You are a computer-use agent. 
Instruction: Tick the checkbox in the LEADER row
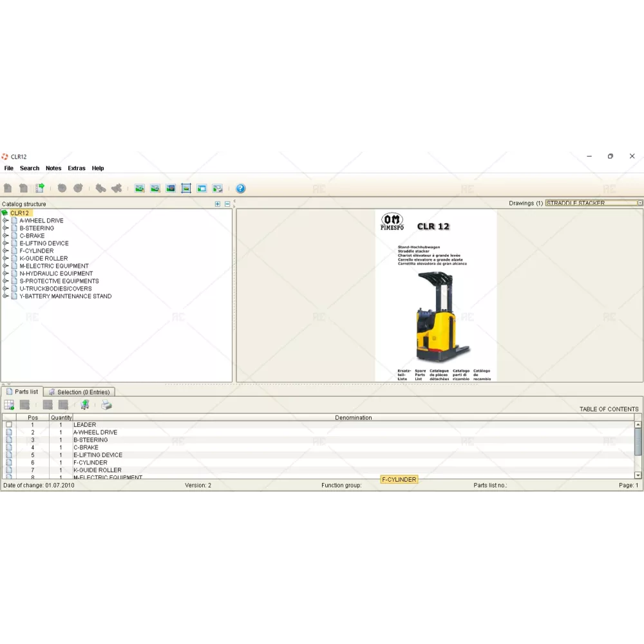tap(9, 425)
